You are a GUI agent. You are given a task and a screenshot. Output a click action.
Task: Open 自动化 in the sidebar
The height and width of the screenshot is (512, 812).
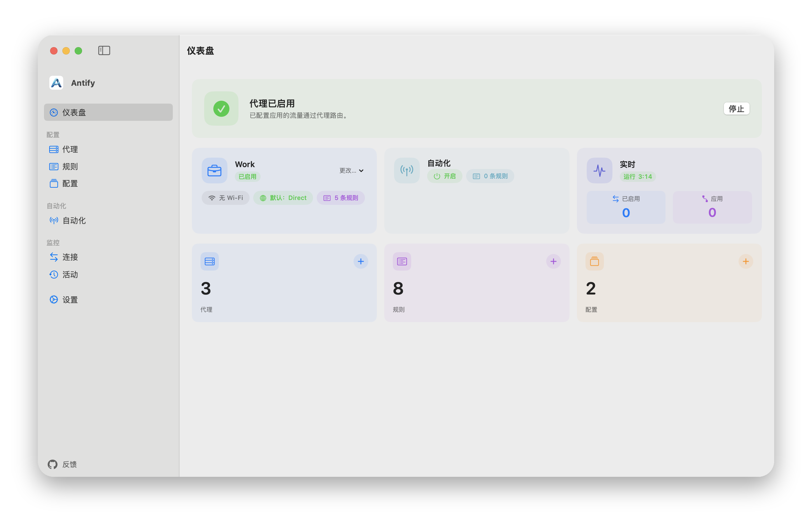(x=108, y=220)
